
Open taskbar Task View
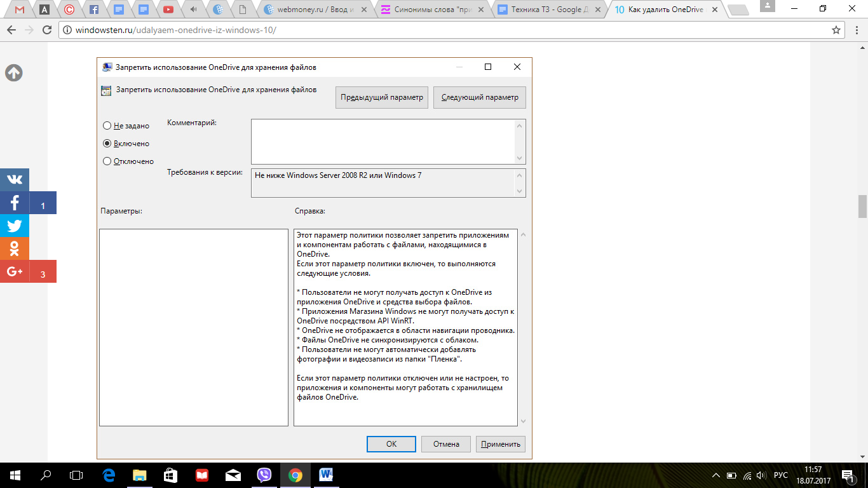tap(76, 475)
